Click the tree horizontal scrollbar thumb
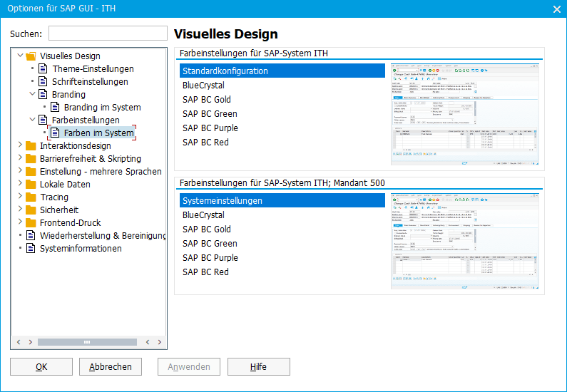Image resolution: width=567 pixels, height=392 pixels. click(x=87, y=342)
